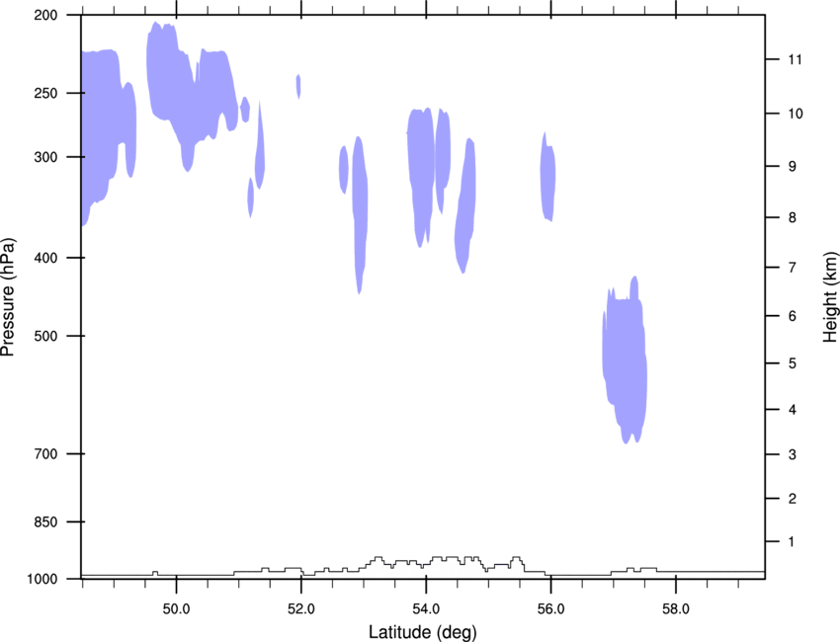Click the 700 pressure tick label
Viewport: 840px width, 642px height.
coord(45,454)
